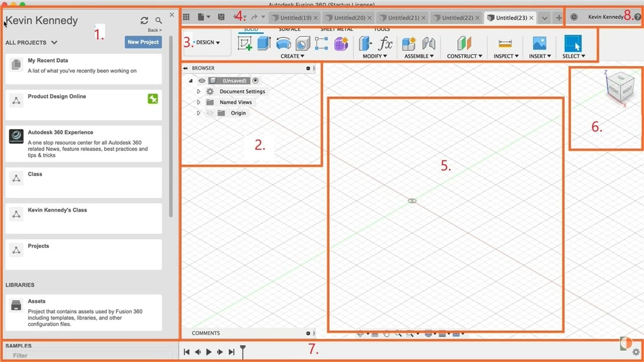The width and height of the screenshot is (644, 362).
Task: Activate the Select arrow tool
Action: (573, 43)
